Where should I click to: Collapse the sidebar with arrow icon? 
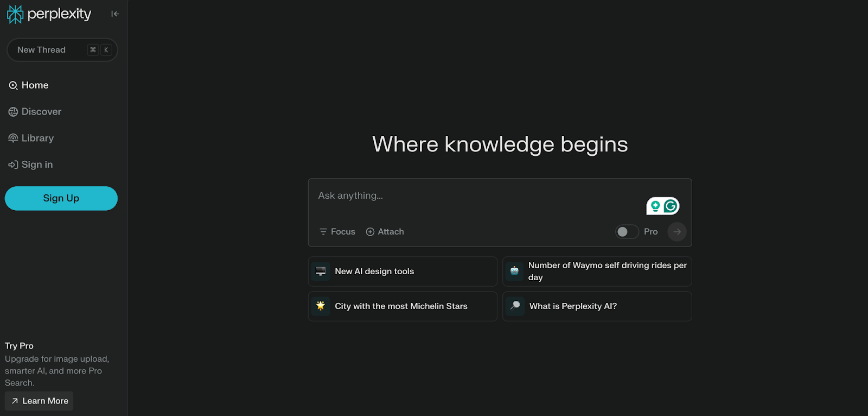pyautogui.click(x=115, y=14)
